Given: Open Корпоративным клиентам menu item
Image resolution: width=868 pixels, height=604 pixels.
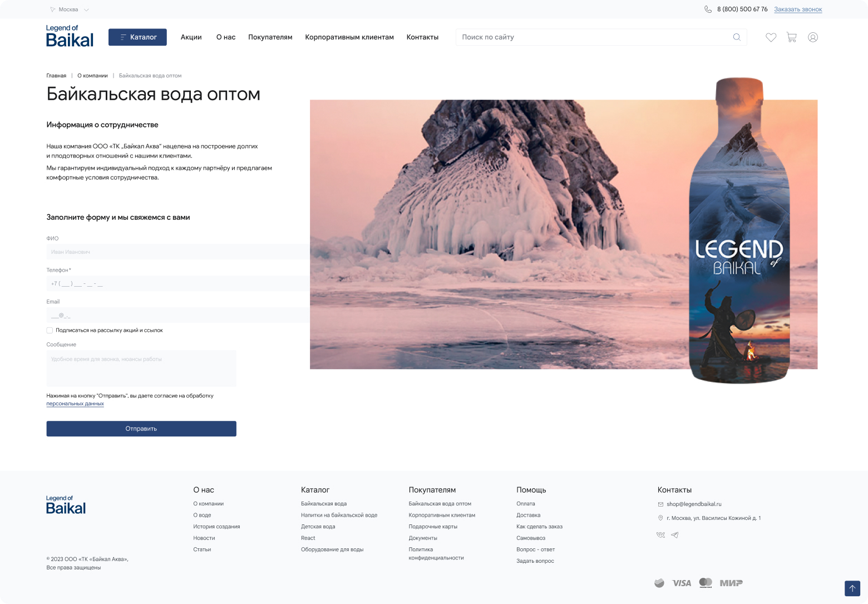Looking at the screenshot, I should point(349,37).
